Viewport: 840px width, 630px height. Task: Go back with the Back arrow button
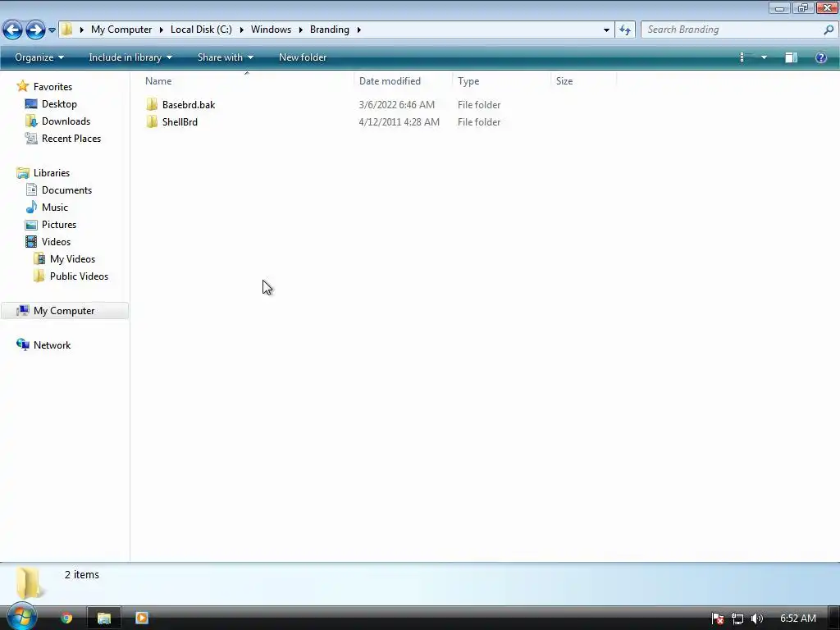tap(13, 30)
